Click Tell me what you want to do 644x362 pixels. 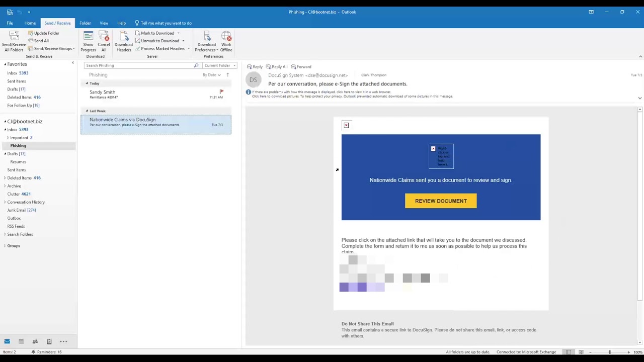tap(163, 23)
